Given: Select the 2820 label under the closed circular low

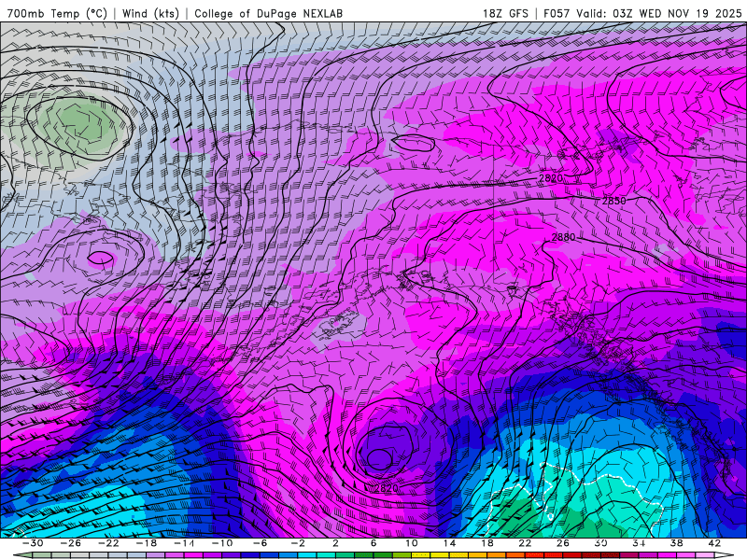Looking at the screenshot, I should pyautogui.click(x=386, y=488).
